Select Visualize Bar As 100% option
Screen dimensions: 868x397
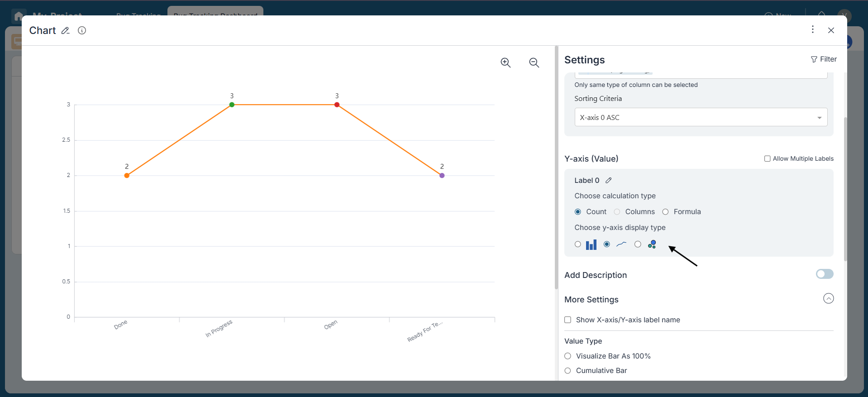568,356
